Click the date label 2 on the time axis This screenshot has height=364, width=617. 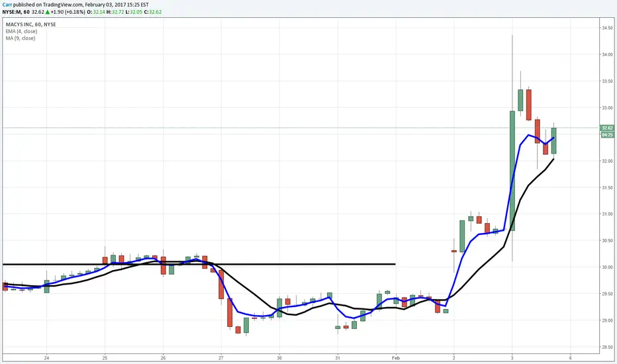[453, 357]
